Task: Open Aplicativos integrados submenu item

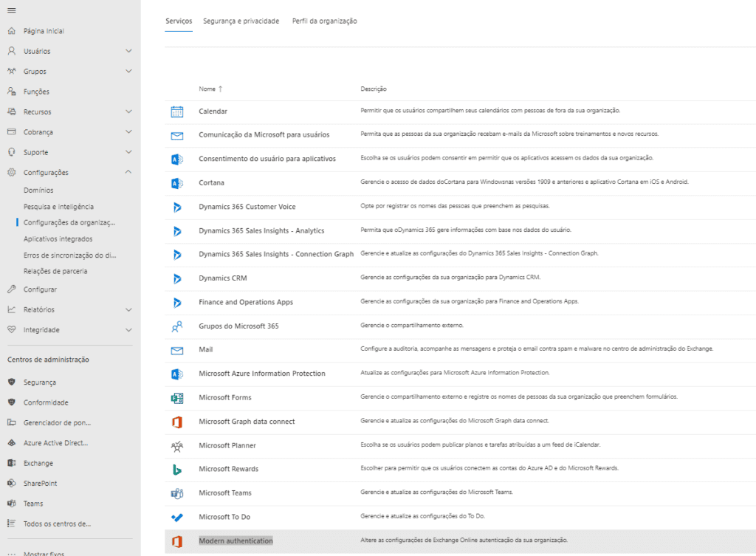Action: pos(58,238)
